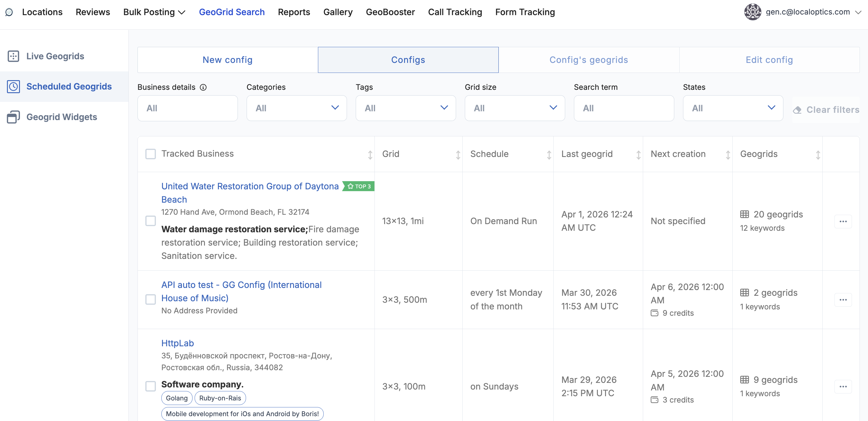The width and height of the screenshot is (868, 421).
Task: Open the Grid size dropdown
Action: point(514,108)
